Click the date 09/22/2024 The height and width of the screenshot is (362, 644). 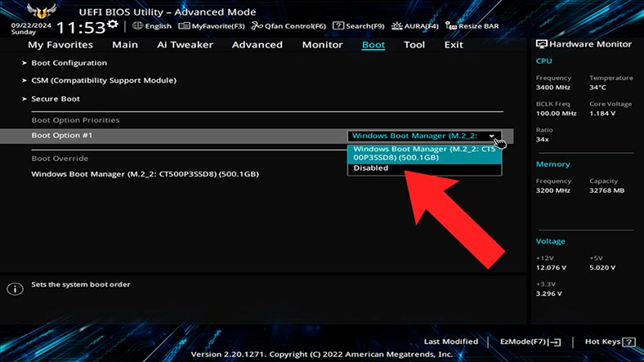pos(31,25)
